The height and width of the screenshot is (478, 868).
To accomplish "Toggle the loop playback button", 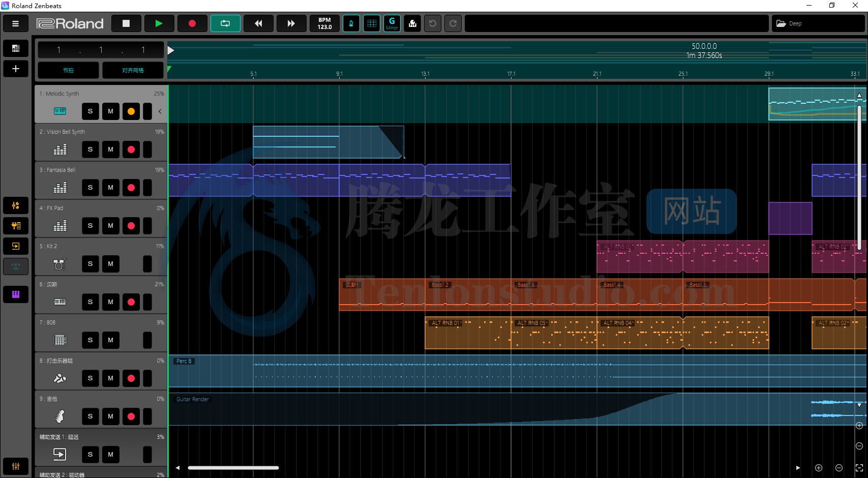I will click(225, 23).
